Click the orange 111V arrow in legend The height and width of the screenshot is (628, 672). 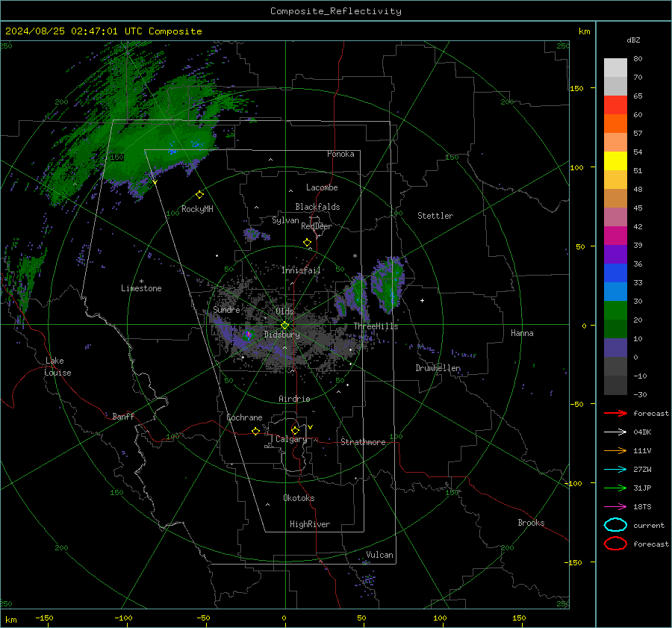click(615, 450)
